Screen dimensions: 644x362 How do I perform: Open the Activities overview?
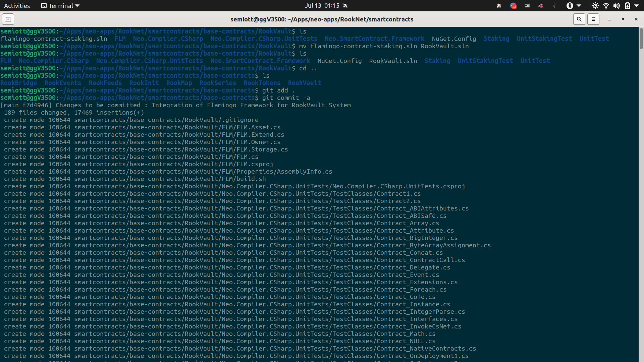click(17, 6)
